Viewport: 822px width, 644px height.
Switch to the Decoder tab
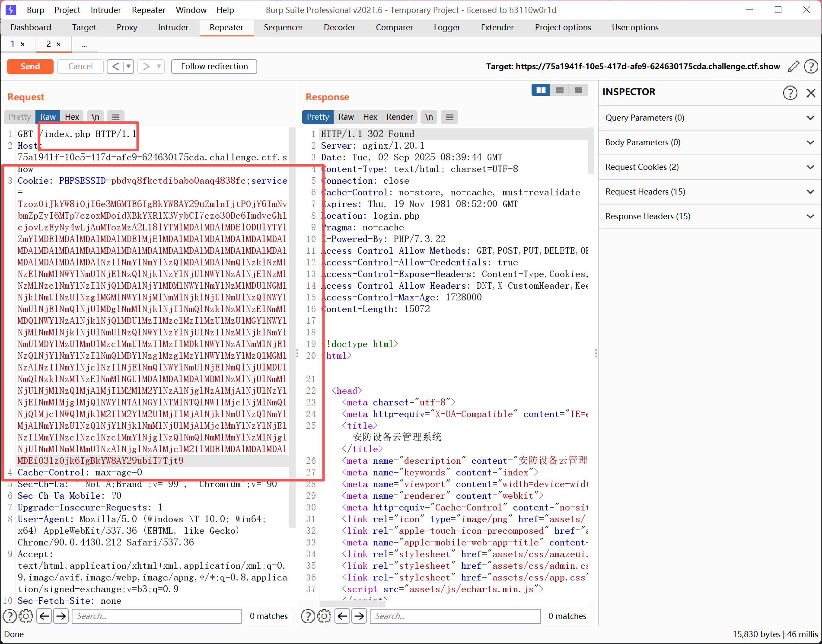pyautogui.click(x=339, y=28)
